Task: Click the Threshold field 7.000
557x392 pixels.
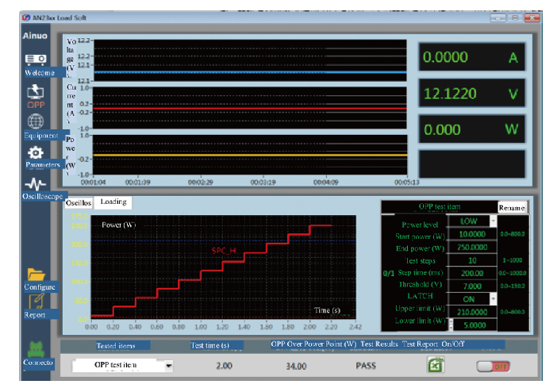Action: [472, 286]
